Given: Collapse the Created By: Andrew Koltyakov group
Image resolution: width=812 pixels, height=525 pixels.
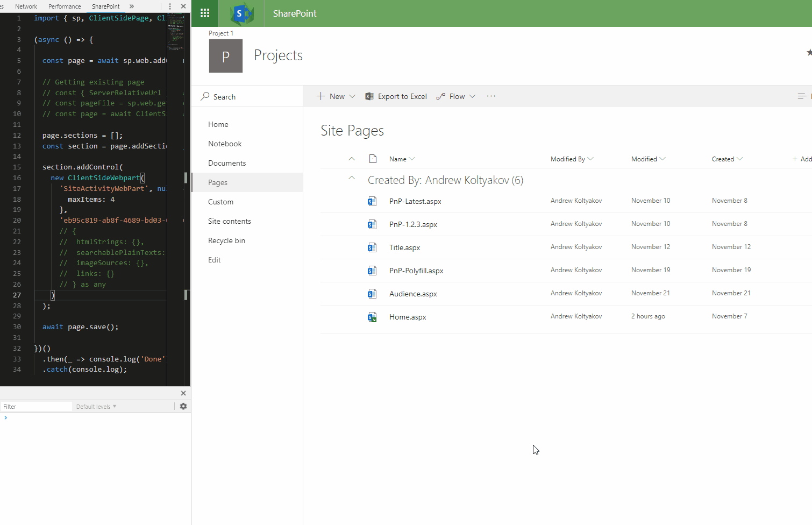Looking at the screenshot, I should [352, 178].
